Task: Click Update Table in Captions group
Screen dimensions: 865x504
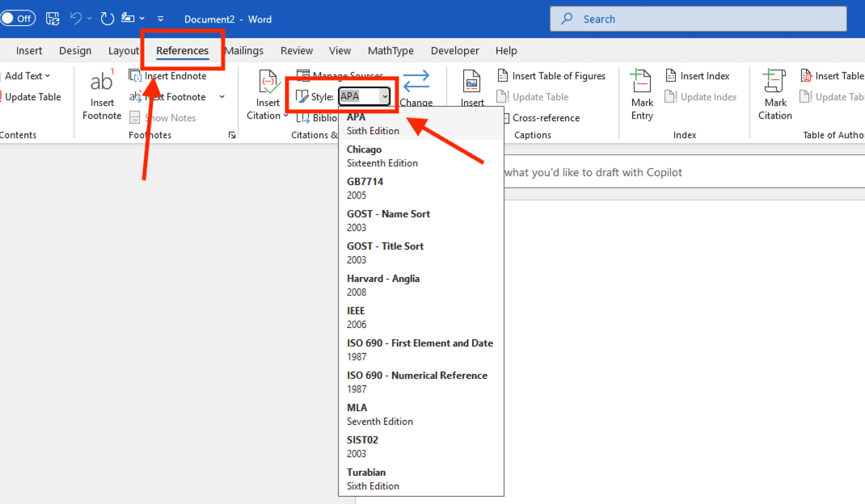Action: pos(533,97)
